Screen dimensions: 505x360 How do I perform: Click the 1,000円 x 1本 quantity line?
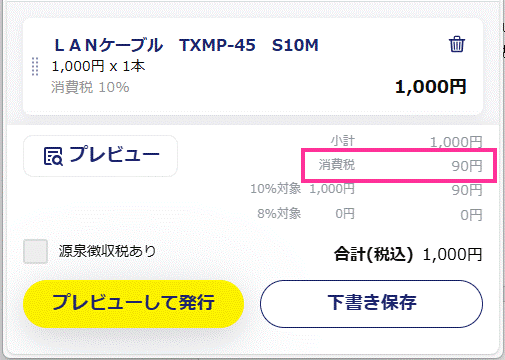click(x=98, y=66)
